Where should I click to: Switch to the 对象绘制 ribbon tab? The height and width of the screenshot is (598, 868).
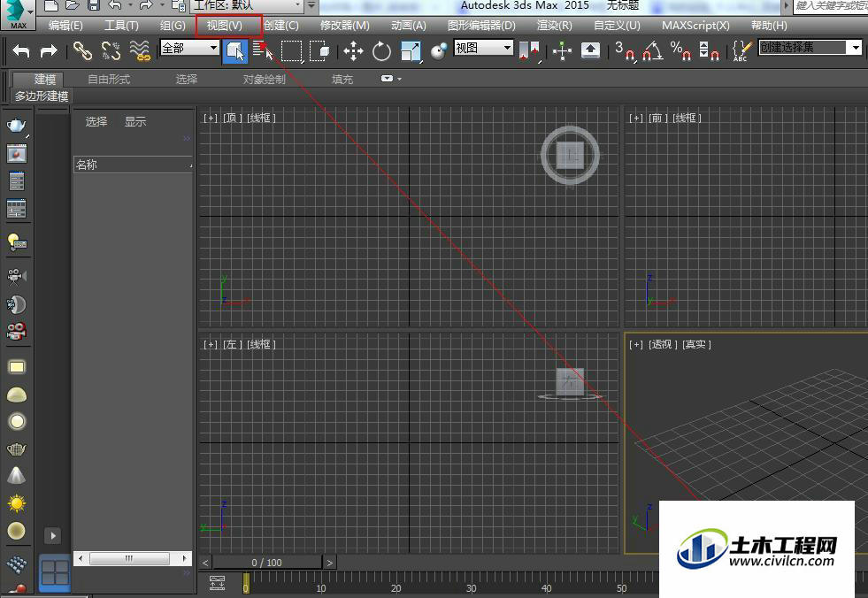tap(264, 80)
